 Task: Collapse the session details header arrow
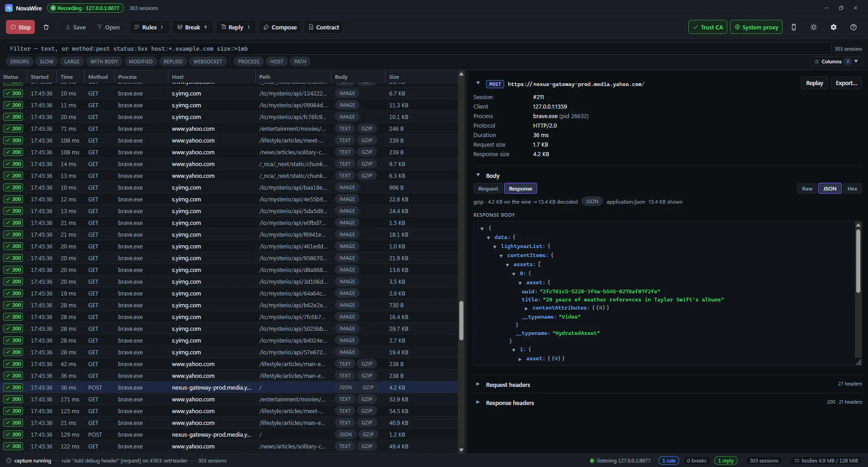[478, 83]
